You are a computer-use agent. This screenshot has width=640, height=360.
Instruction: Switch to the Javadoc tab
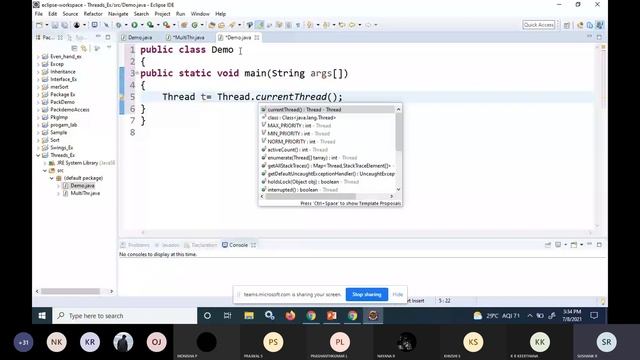point(167,245)
